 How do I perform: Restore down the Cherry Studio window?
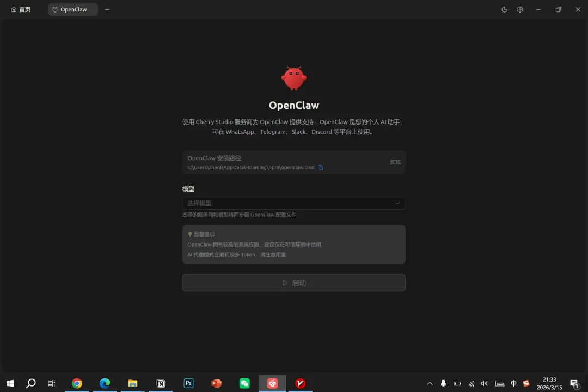point(558,9)
